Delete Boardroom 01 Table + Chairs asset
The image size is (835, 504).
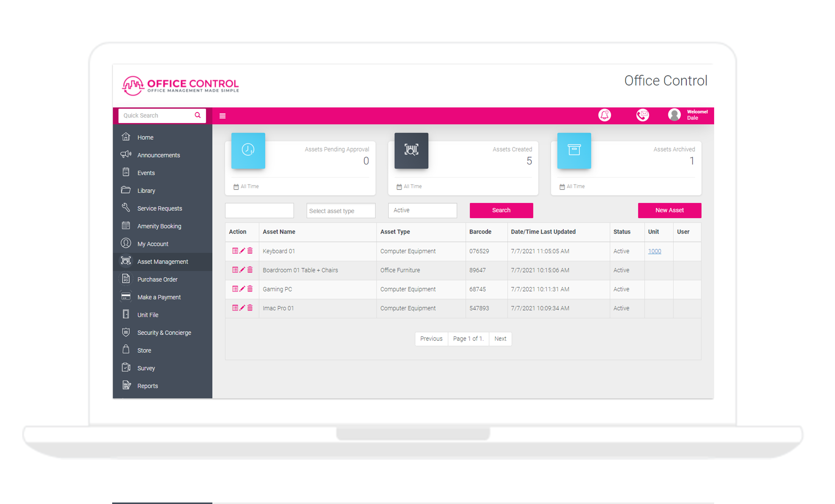(x=250, y=270)
